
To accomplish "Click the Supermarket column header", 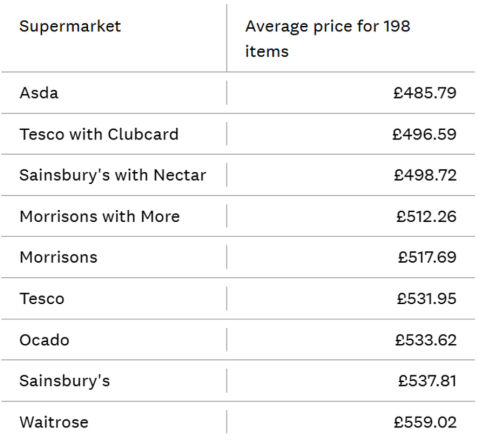I will point(70,27).
